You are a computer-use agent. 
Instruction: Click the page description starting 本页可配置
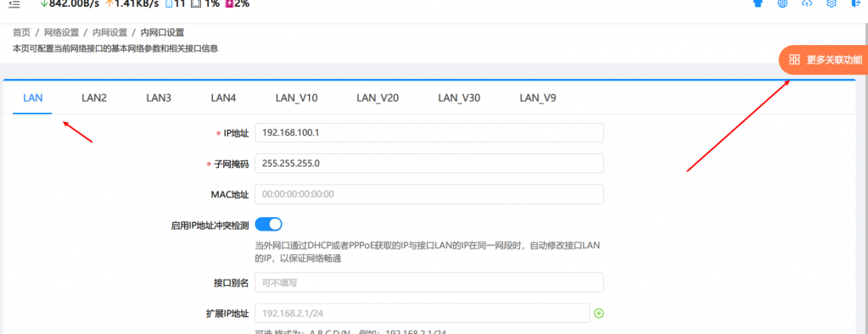(115, 48)
